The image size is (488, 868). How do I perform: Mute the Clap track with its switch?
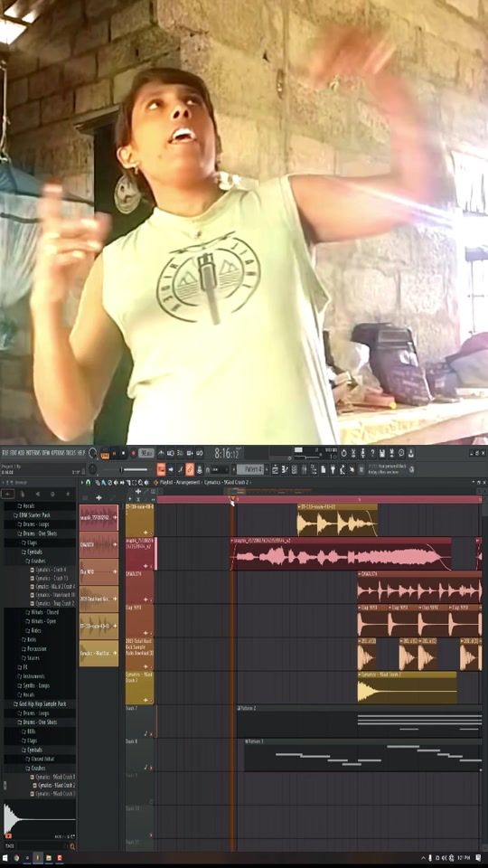click(x=151, y=634)
